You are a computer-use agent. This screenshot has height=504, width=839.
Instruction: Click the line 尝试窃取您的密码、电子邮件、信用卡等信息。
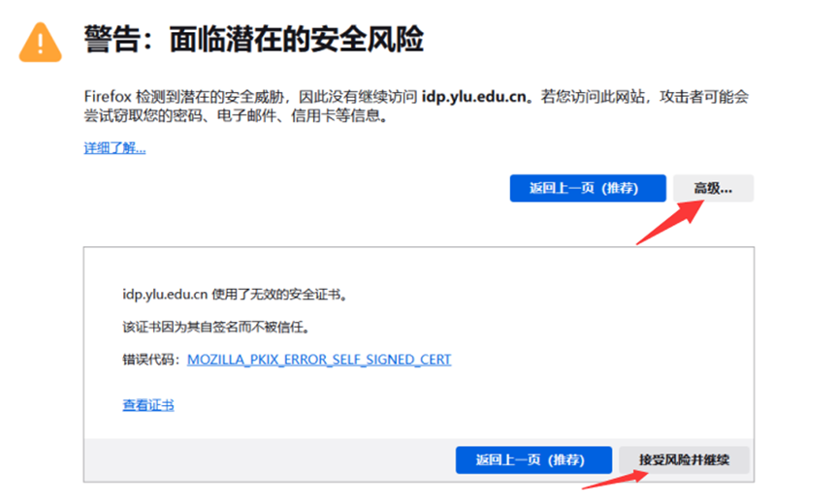tap(236, 115)
